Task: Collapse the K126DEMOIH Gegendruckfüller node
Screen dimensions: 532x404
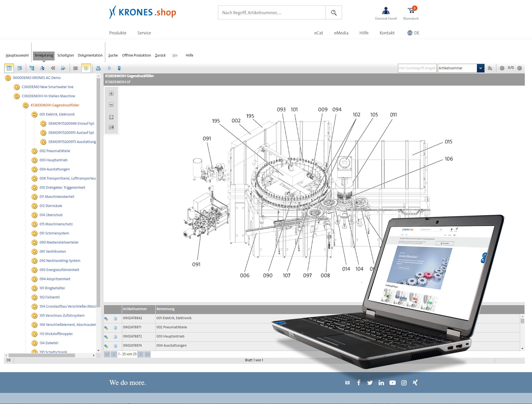Action: 25,105
